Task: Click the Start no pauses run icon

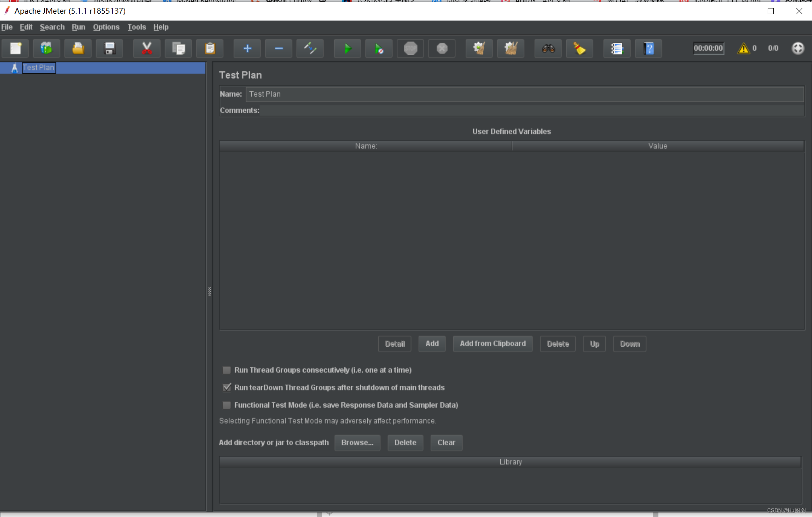Action: [x=379, y=48]
